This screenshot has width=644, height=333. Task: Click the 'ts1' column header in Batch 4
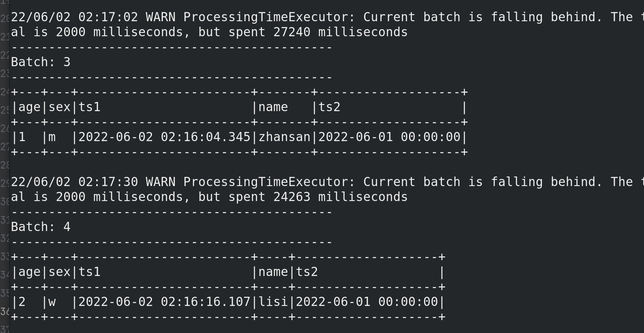click(x=90, y=272)
